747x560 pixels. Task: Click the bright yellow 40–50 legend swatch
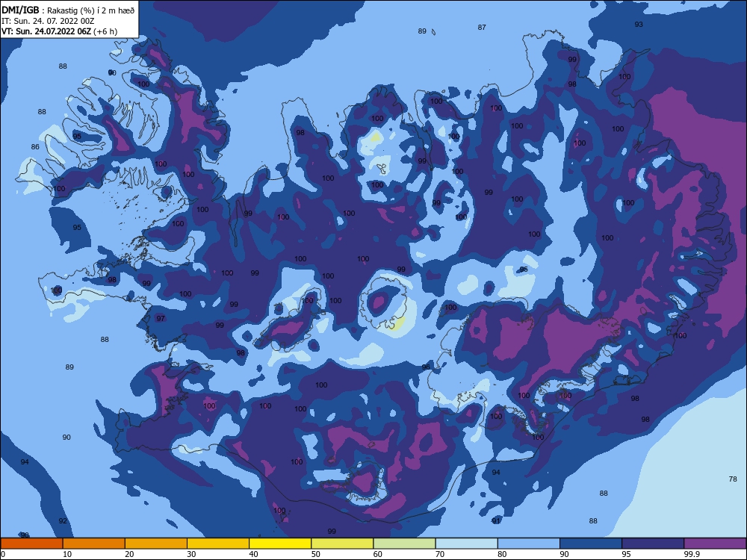[280, 544]
